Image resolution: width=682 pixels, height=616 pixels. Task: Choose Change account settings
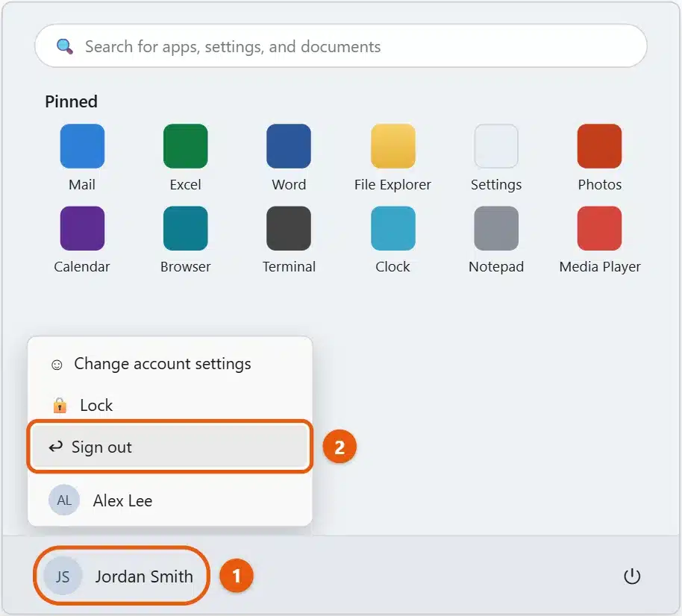(170, 364)
